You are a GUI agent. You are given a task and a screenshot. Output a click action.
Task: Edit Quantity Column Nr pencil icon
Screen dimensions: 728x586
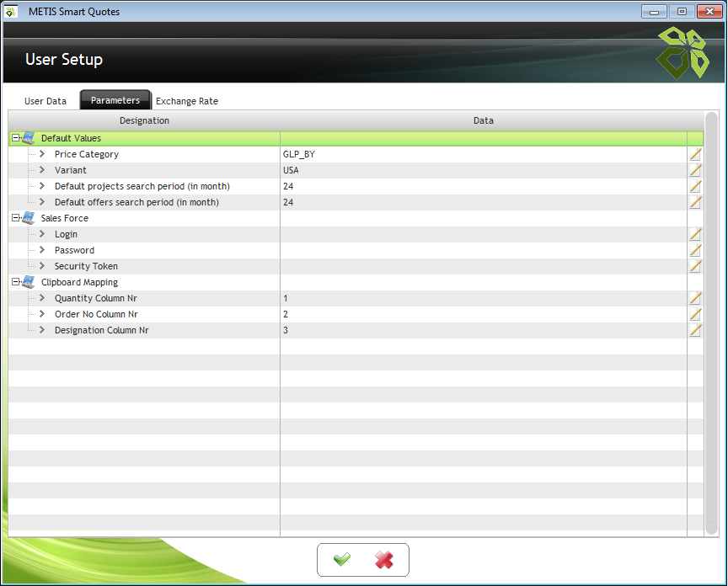click(695, 298)
